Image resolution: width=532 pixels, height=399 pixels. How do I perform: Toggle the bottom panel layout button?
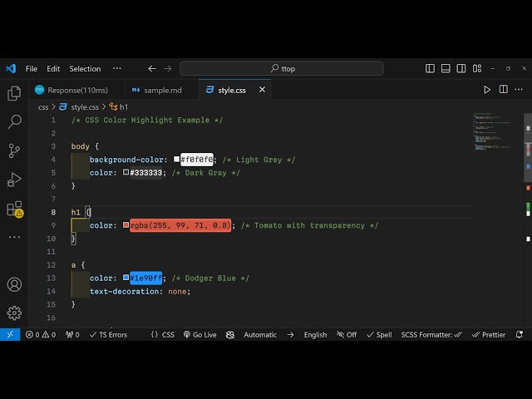(446, 69)
